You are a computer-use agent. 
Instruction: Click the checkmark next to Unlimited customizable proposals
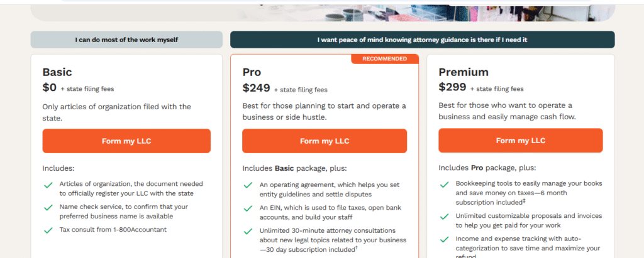(444, 217)
